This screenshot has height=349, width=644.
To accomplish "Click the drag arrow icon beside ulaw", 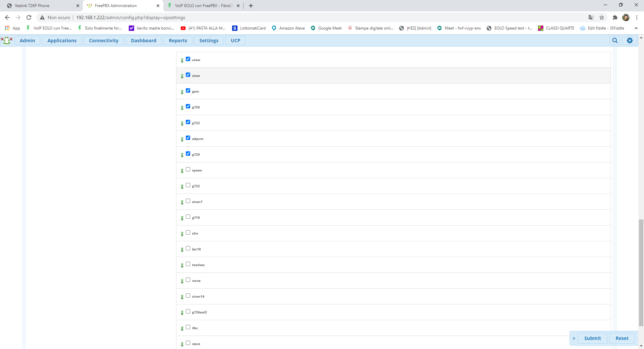I will (182, 60).
